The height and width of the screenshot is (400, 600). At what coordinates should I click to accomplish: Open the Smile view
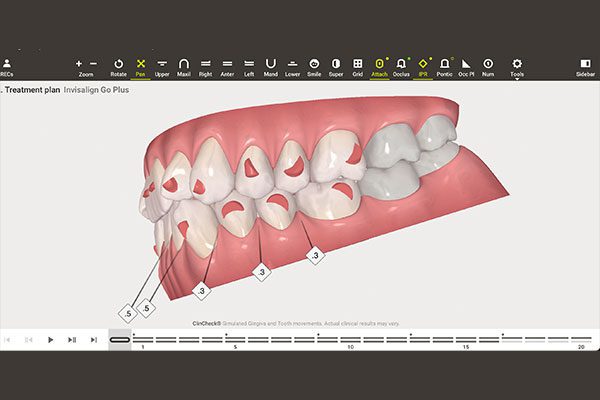tap(314, 68)
